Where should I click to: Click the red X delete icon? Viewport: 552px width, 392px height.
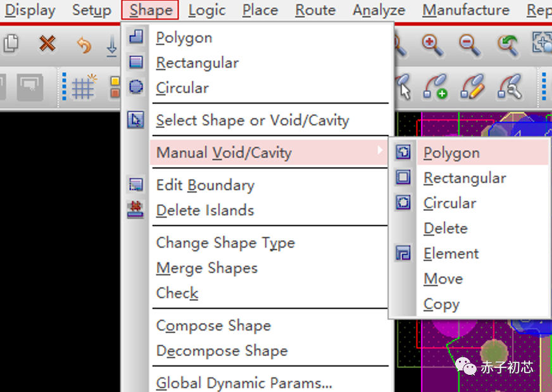click(47, 42)
